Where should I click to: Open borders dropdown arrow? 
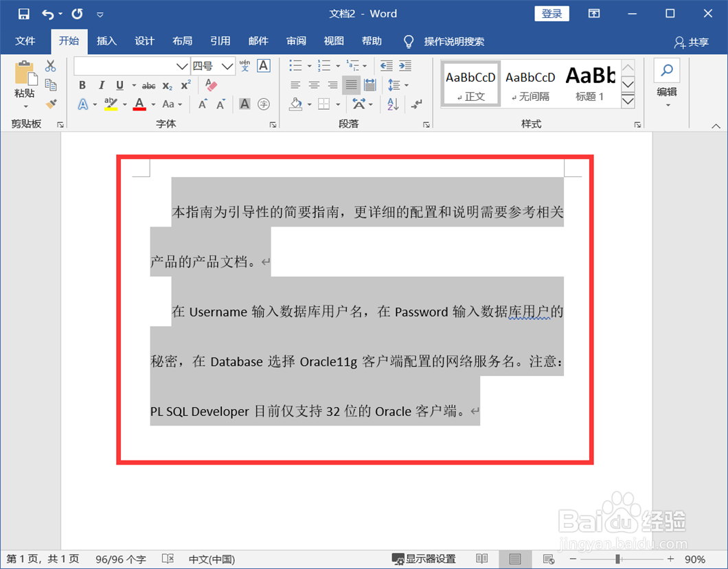click(338, 105)
